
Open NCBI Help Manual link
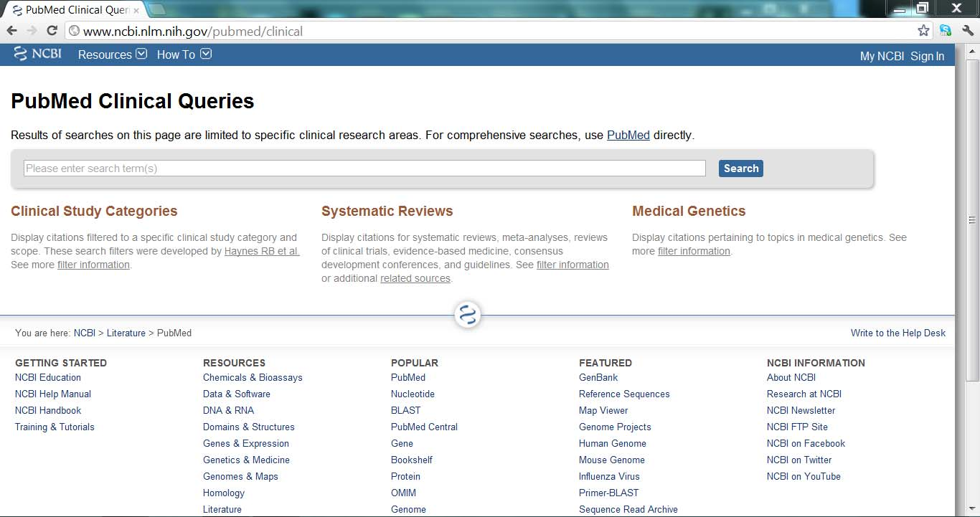click(x=53, y=394)
